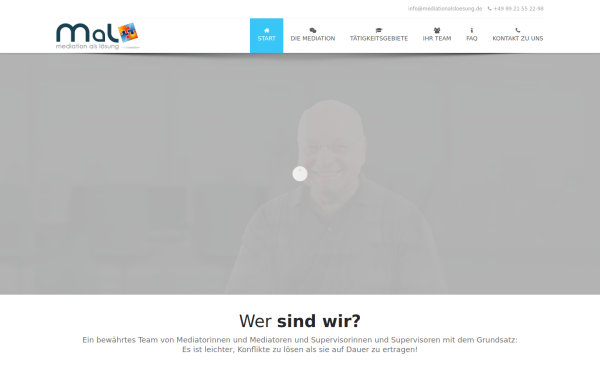The image size is (600, 375).
Task: Click the info@mediationalsloesung.de email link
Action: pos(445,8)
